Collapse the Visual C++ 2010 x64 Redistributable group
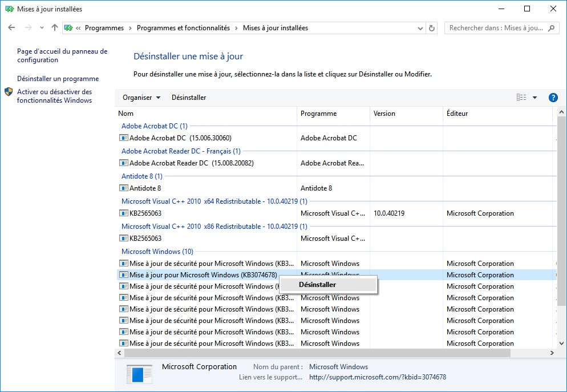Viewport: 567px width, 392px height. click(214, 201)
